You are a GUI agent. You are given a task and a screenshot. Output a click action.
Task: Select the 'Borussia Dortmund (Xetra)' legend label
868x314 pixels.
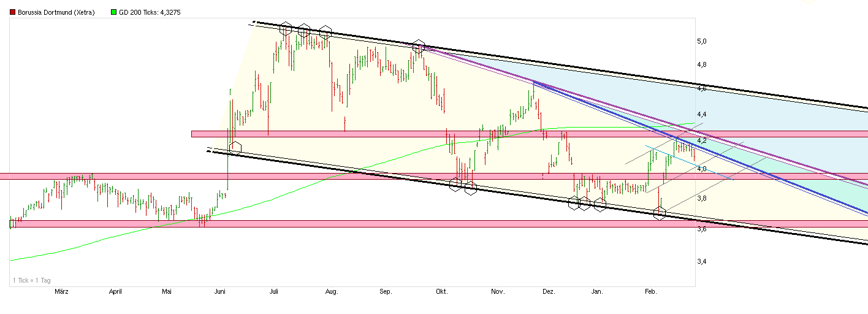(x=56, y=12)
